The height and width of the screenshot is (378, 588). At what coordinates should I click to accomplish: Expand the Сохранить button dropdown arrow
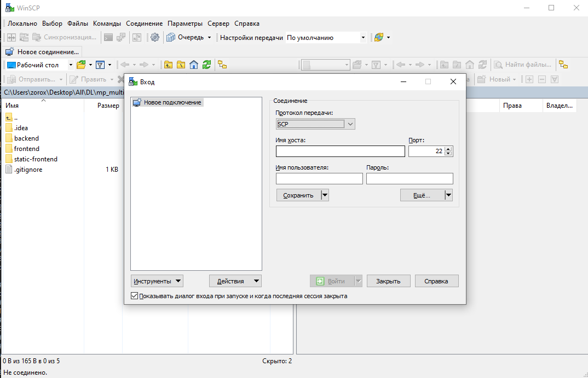(x=325, y=195)
